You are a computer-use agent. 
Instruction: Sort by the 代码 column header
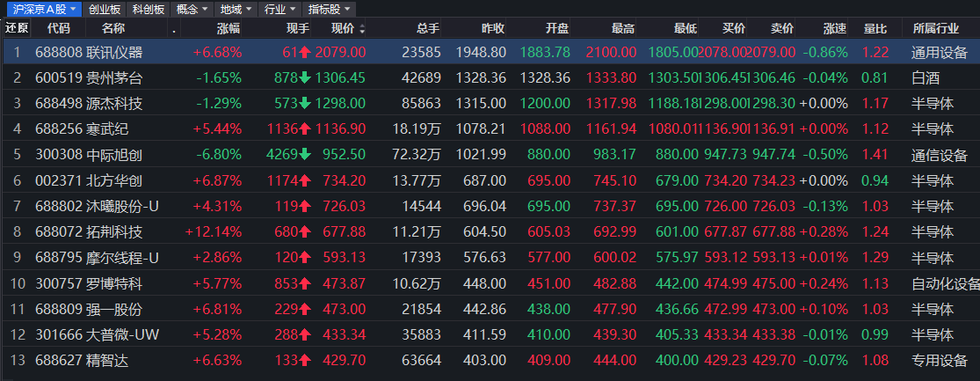pos(58,28)
